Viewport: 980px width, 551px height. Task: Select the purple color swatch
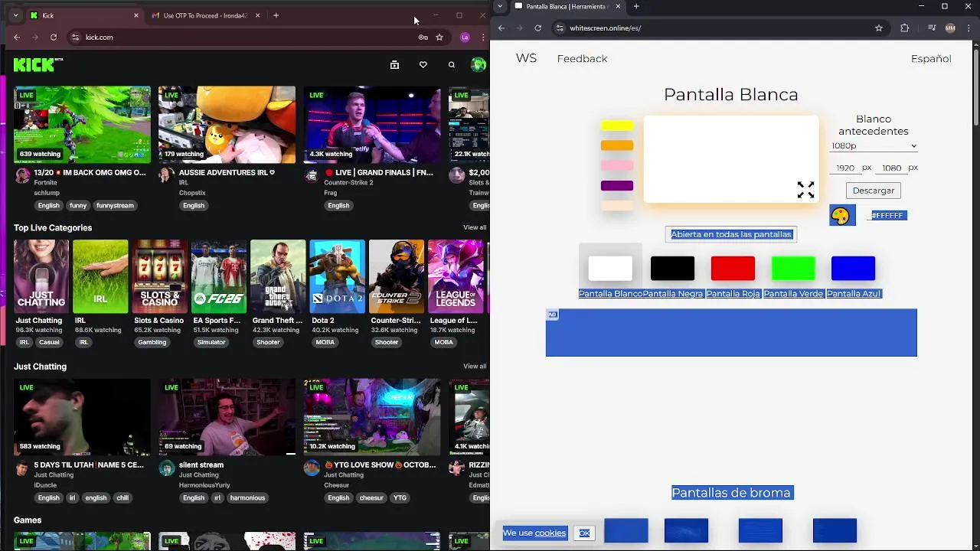(617, 186)
